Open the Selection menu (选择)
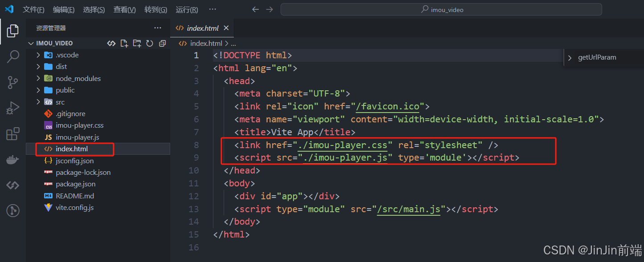This screenshot has height=262, width=644. click(94, 9)
